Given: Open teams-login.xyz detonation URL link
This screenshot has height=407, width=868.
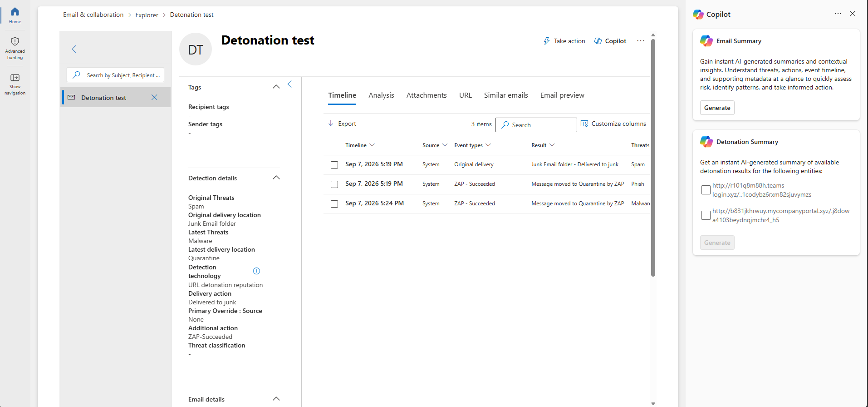Looking at the screenshot, I should click(762, 190).
